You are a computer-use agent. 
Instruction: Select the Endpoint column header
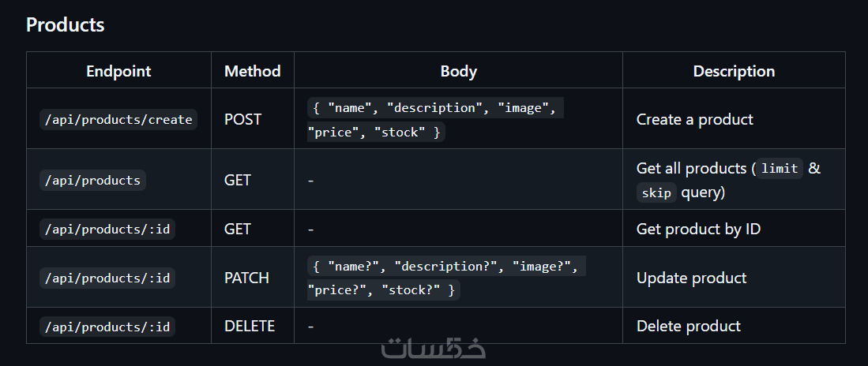[118, 71]
